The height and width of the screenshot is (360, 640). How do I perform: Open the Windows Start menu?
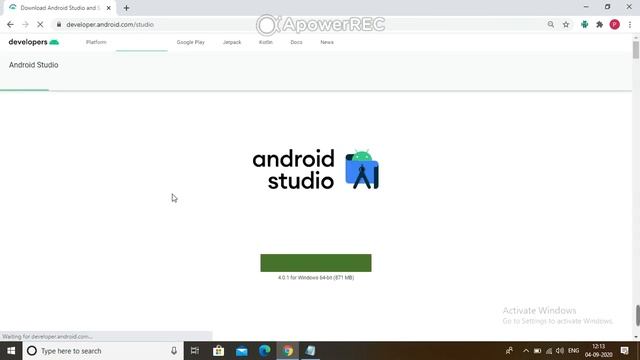(11, 351)
